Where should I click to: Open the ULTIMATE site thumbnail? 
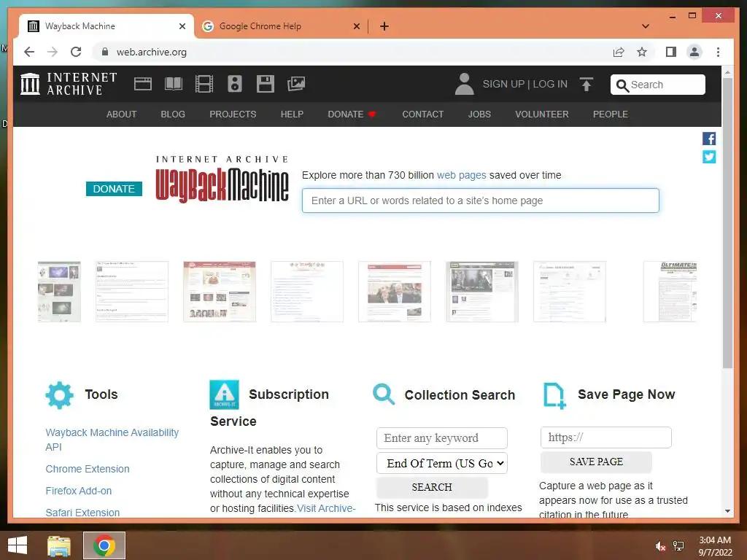point(670,292)
